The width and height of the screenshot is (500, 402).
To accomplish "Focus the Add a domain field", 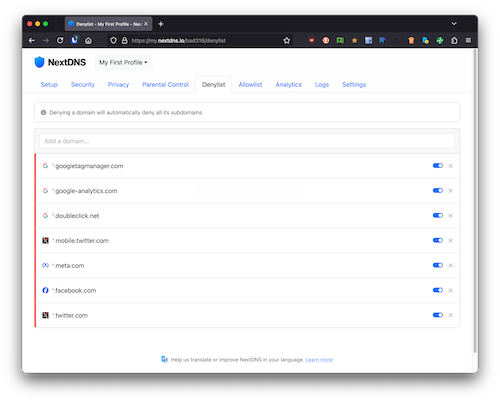I will pyautogui.click(x=247, y=141).
